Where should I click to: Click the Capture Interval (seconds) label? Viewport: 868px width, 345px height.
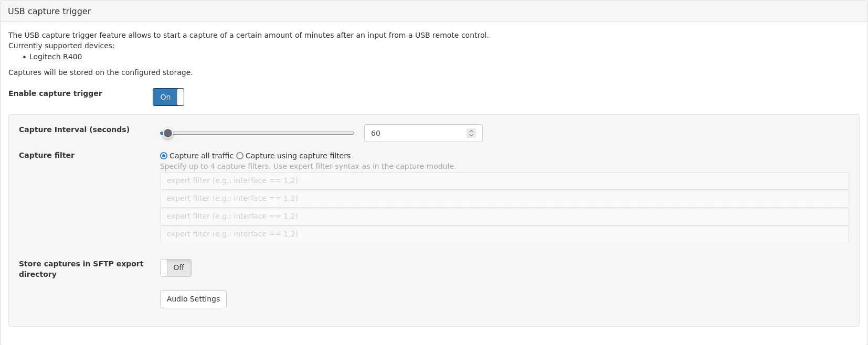click(74, 130)
